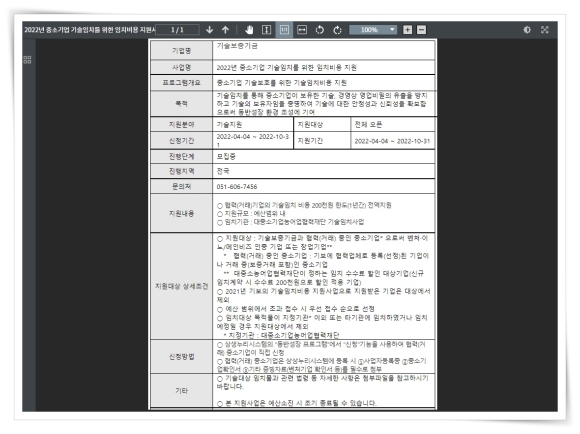The width and height of the screenshot is (580, 434).
Task: Click the 프로그램개요 label cell
Action: 181,83
